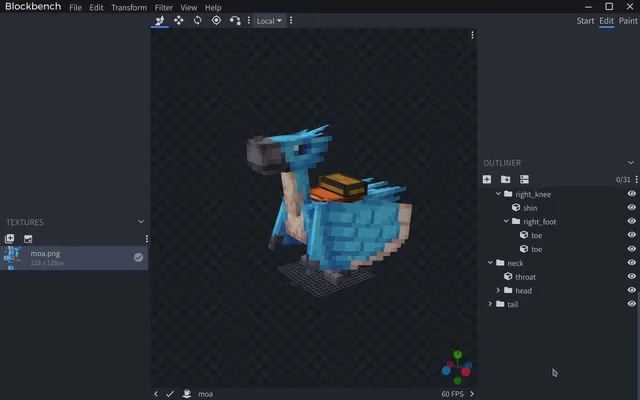The width and height of the screenshot is (640, 400).
Task: Select the moa.png texture thumbnail
Action: pyautogui.click(x=12, y=258)
